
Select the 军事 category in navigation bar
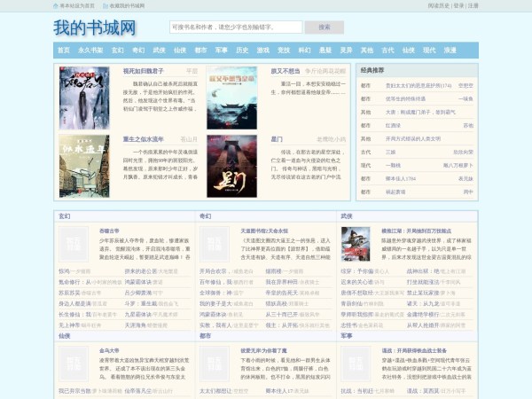point(222,51)
